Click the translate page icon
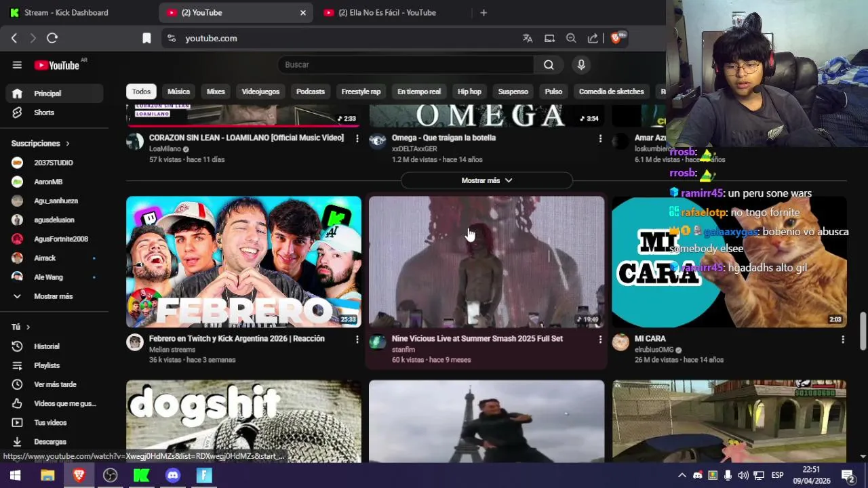This screenshot has width=868, height=488. click(528, 39)
